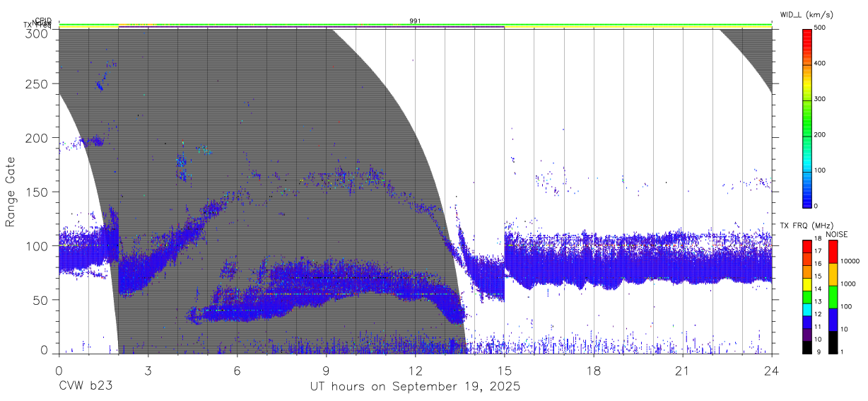The height and width of the screenshot is (401, 868).
Task: Click the '6' UT hour tick label
Action: [237, 370]
